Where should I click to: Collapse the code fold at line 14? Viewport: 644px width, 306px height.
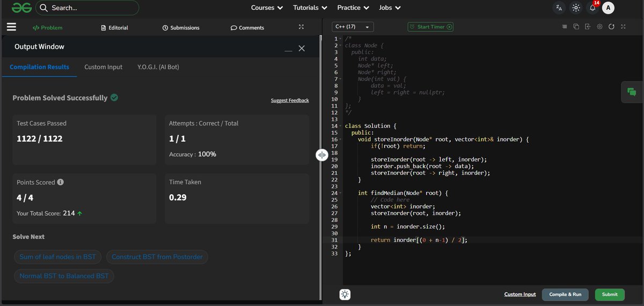(341, 126)
